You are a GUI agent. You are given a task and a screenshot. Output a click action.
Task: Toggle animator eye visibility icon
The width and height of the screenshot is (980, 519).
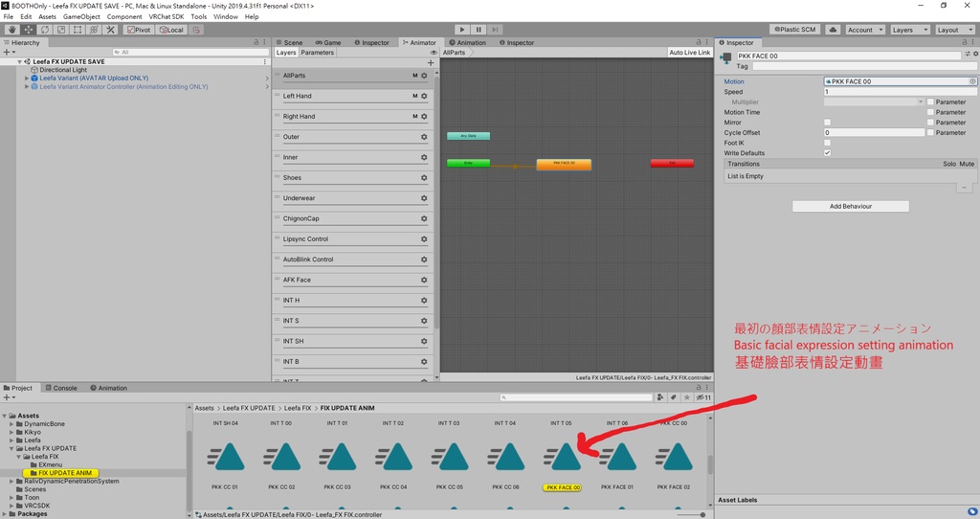pos(434,53)
